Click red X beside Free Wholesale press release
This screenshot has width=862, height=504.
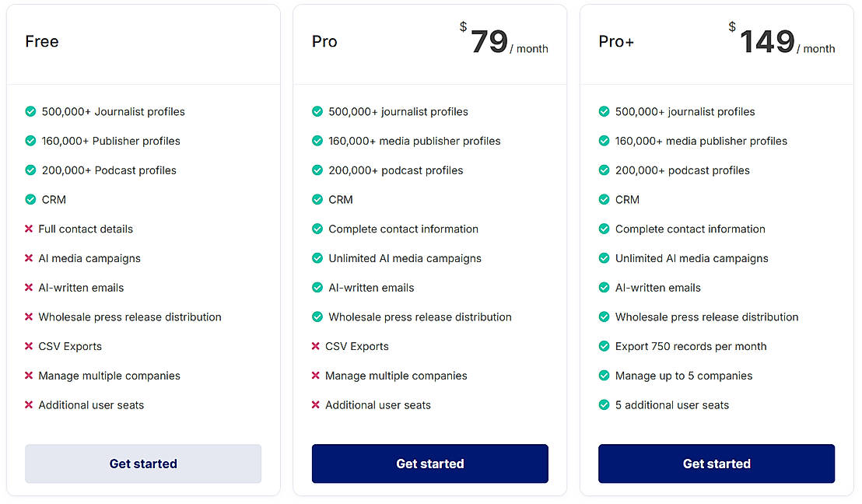29,317
